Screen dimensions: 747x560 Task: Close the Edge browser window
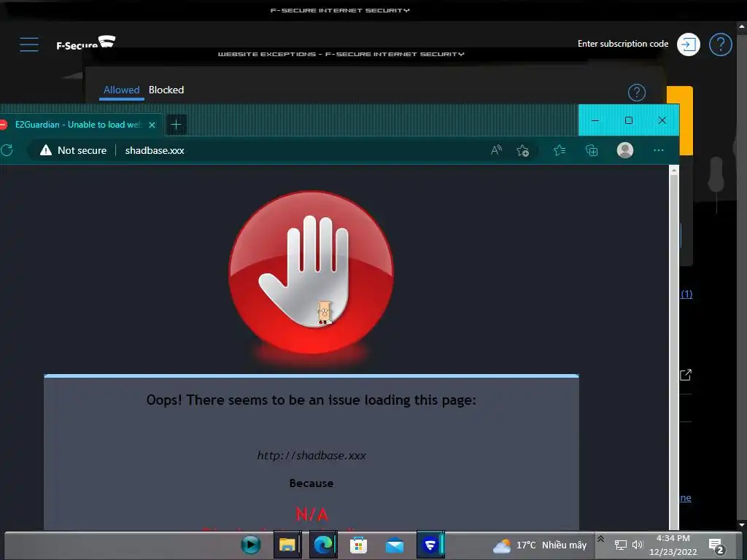[662, 120]
